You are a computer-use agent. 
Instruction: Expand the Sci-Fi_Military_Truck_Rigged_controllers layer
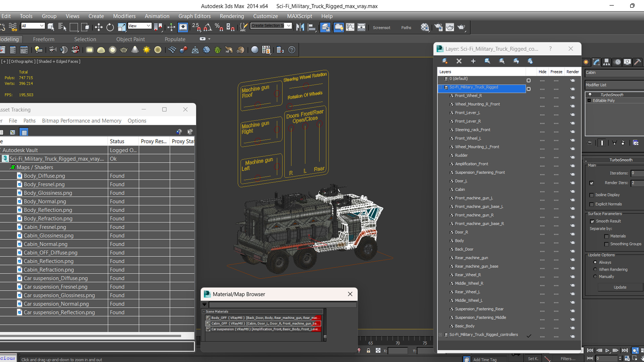[x=440, y=335]
